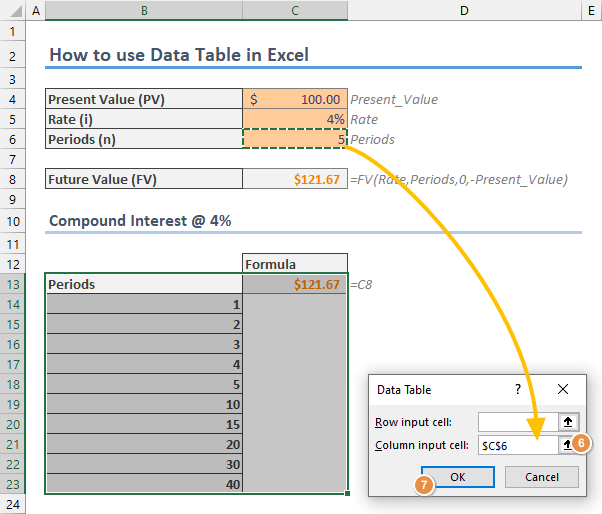The height and width of the screenshot is (514, 602).
Task: Select the Periods value cell containing 5 in row 6
Action: (295, 139)
